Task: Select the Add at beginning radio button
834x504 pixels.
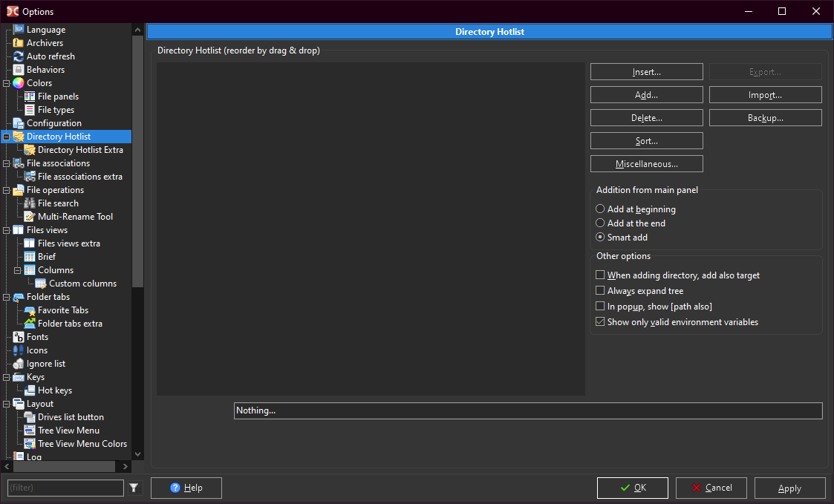Action: click(x=600, y=209)
